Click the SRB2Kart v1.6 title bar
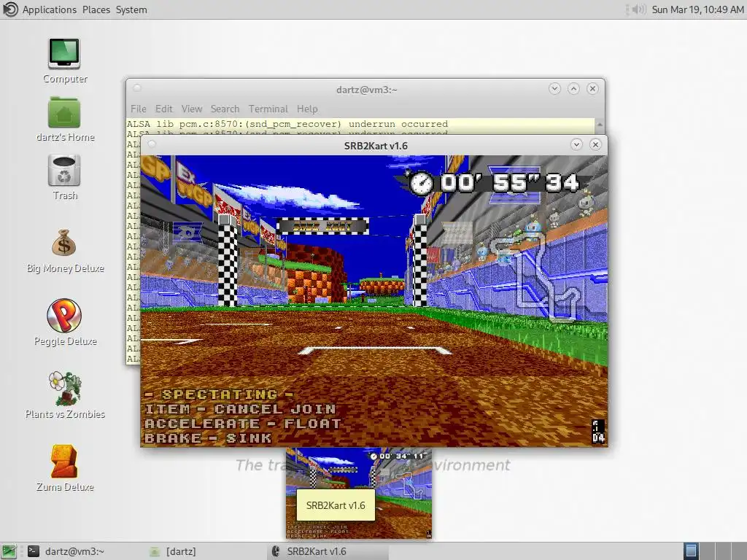The image size is (747, 560). (376, 146)
